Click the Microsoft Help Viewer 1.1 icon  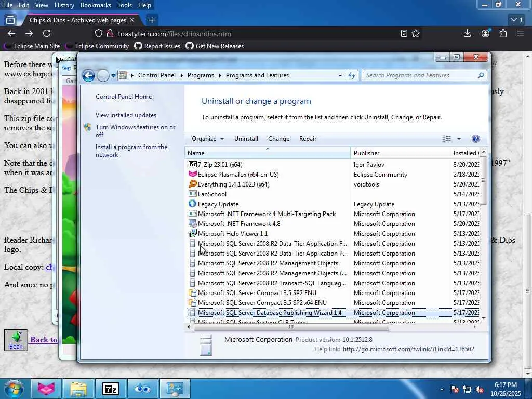pyautogui.click(x=192, y=233)
